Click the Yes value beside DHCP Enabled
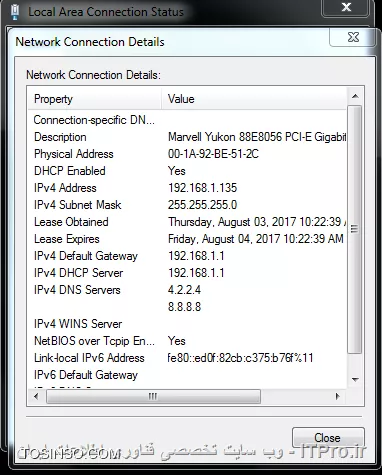Image resolution: width=382 pixels, height=475 pixels. 177,171
